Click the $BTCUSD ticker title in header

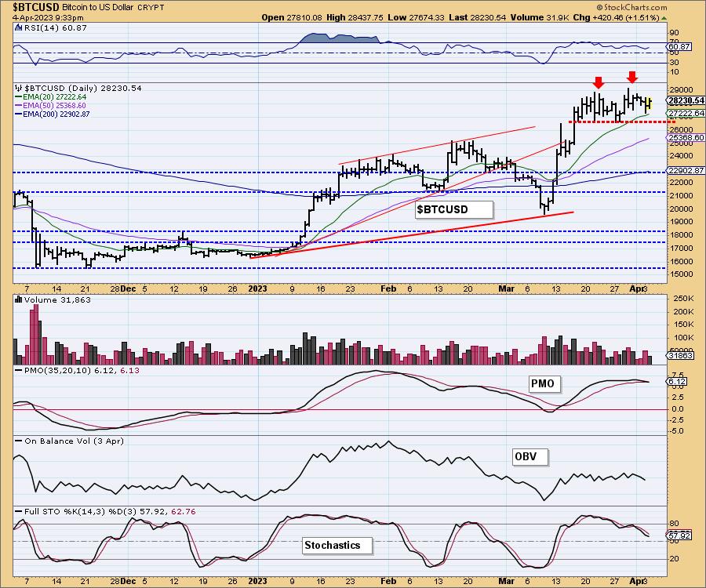pyautogui.click(x=36, y=7)
